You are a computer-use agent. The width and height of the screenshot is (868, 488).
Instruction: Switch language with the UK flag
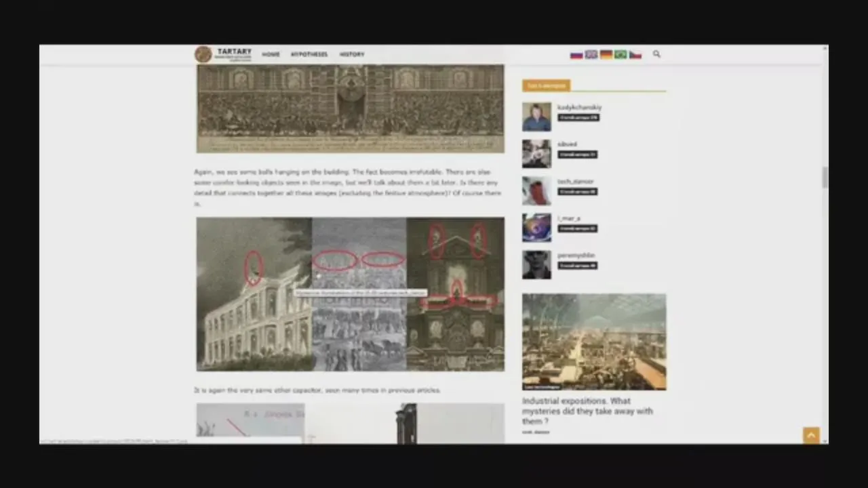point(591,54)
